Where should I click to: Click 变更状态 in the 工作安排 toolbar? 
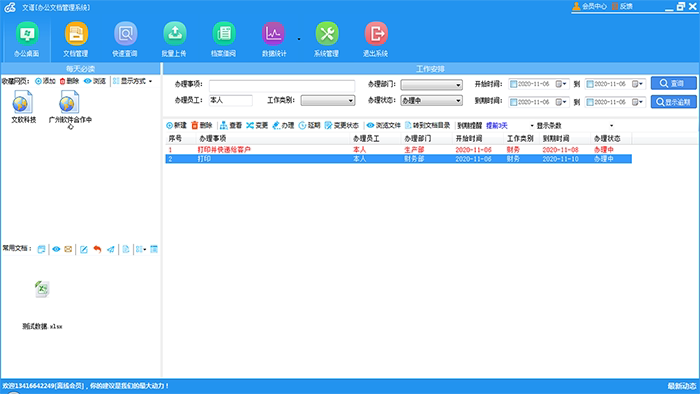coord(342,126)
